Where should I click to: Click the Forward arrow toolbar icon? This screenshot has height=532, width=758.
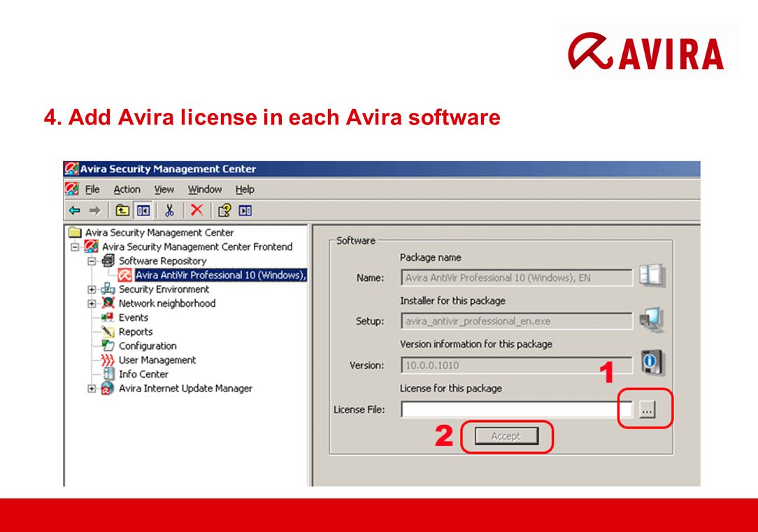pyautogui.click(x=95, y=210)
